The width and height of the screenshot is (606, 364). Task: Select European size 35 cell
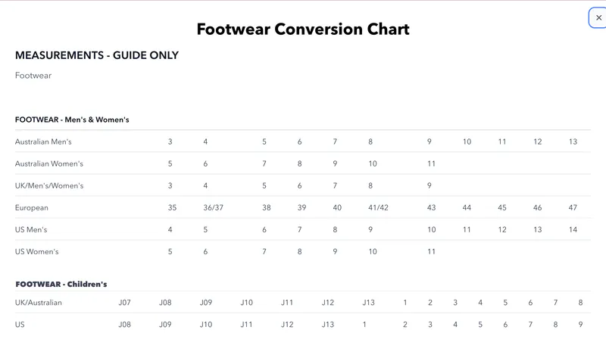[172, 207]
